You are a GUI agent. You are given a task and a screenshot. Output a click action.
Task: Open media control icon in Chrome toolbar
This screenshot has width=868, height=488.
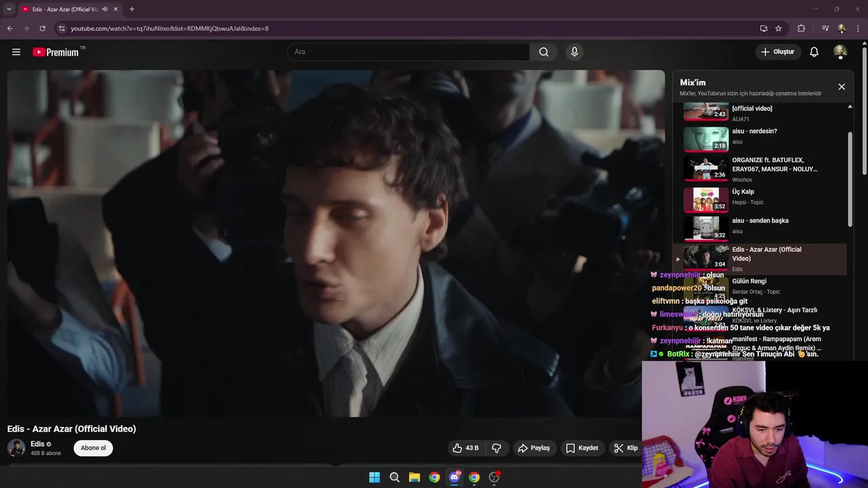(x=825, y=28)
